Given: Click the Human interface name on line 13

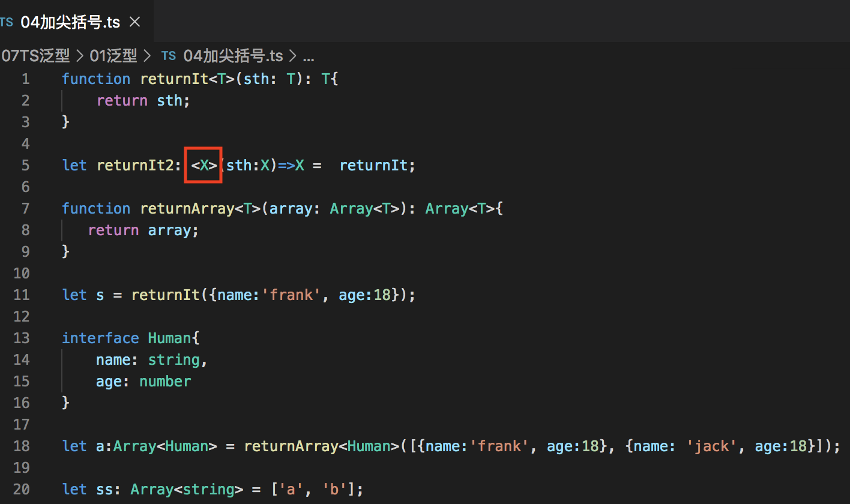Looking at the screenshot, I should 169,338.
